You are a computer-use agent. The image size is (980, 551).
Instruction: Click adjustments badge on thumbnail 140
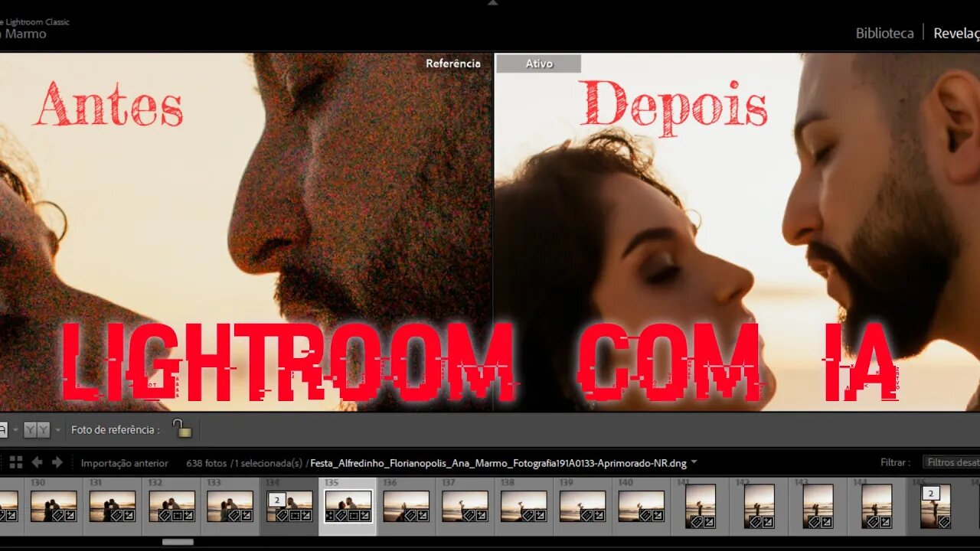[658, 515]
